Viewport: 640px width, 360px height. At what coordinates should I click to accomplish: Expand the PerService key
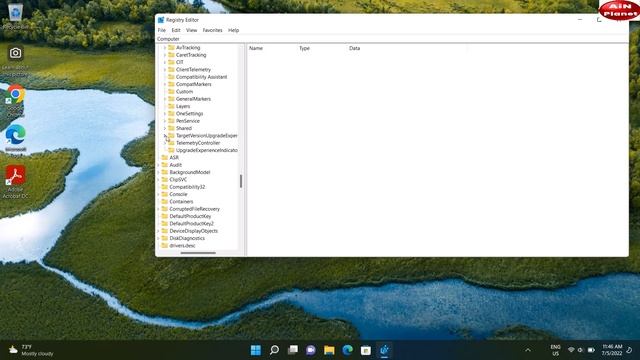coord(165,121)
